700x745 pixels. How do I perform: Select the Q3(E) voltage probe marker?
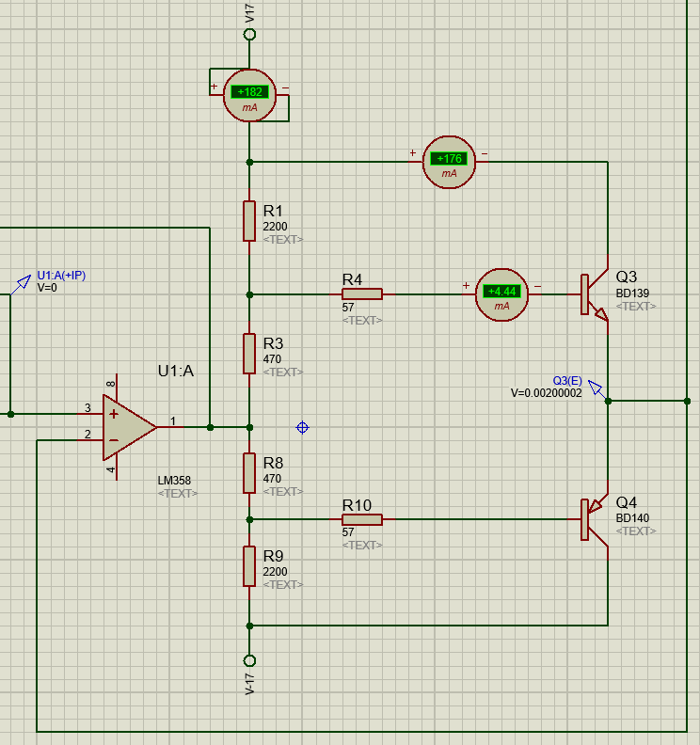point(595,388)
